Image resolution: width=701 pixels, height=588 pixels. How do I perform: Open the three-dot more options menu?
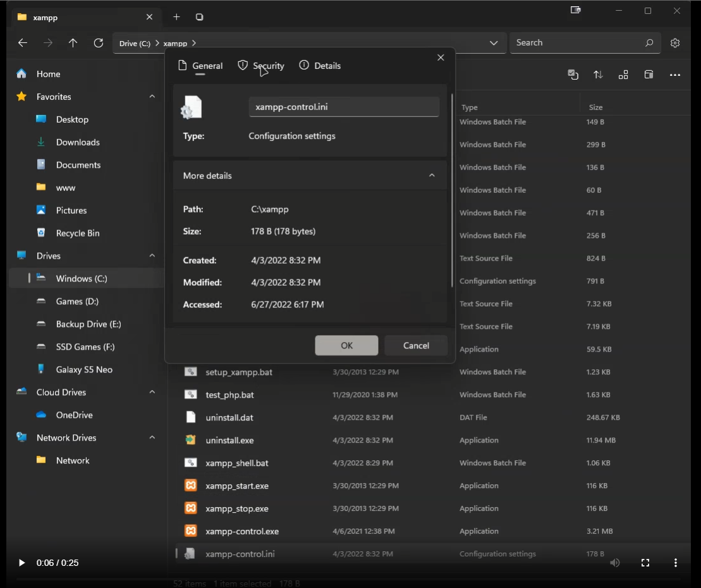[674, 75]
